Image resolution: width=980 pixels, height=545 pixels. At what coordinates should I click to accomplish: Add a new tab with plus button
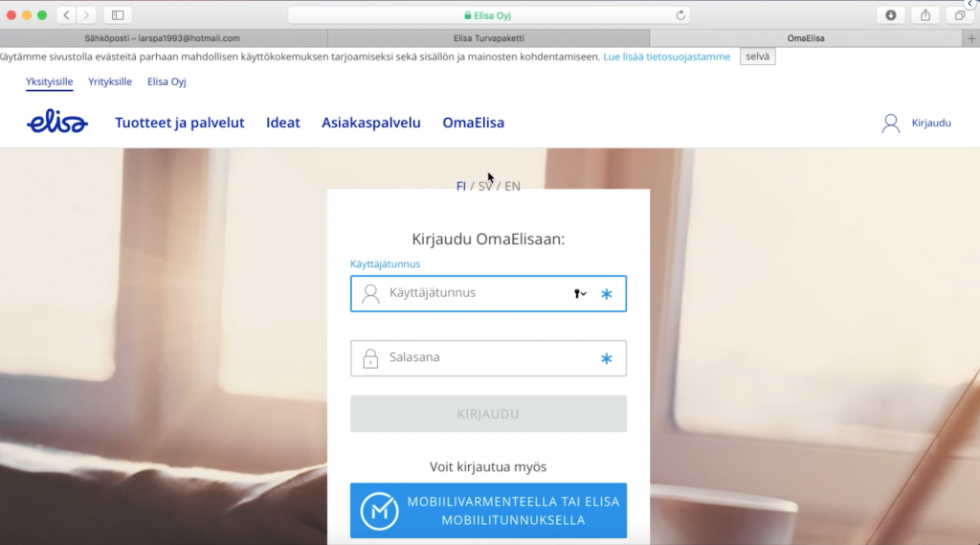click(x=971, y=38)
